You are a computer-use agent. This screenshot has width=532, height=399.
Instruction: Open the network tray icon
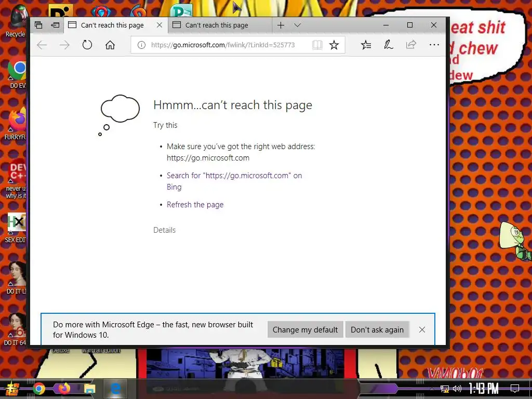[445, 389]
